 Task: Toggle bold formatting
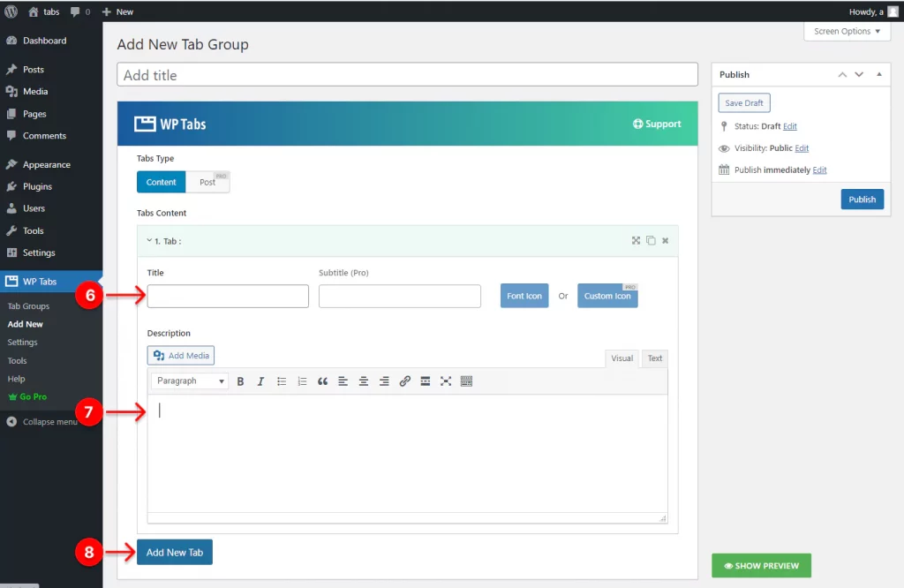coord(240,381)
